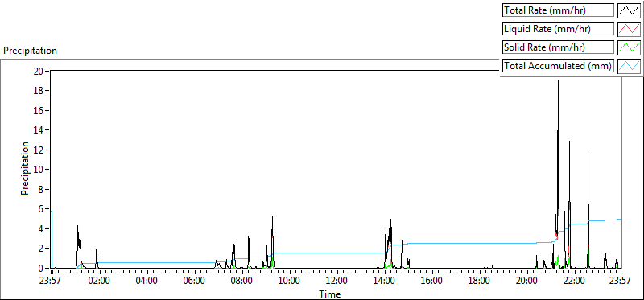Image resolution: width=644 pixels, height=300 pixels.
Task: Click the Total Rate black plot icon
Action: 629,10
